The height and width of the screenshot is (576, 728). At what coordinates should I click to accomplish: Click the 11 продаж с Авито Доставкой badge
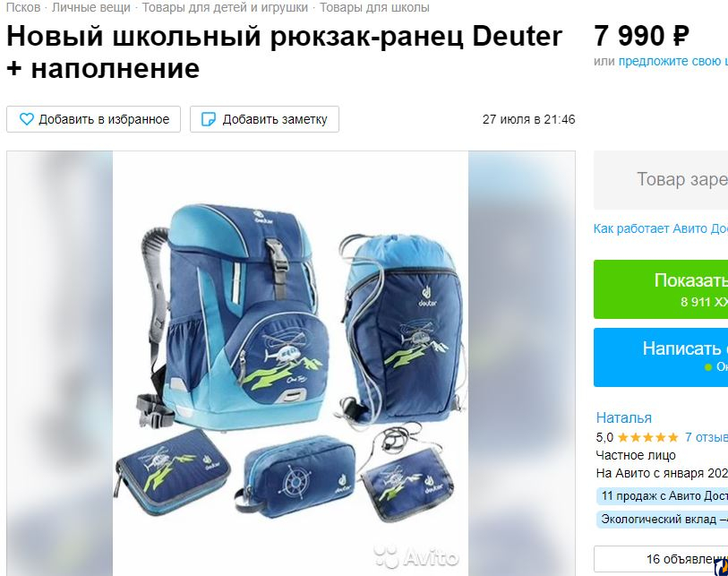662,495
